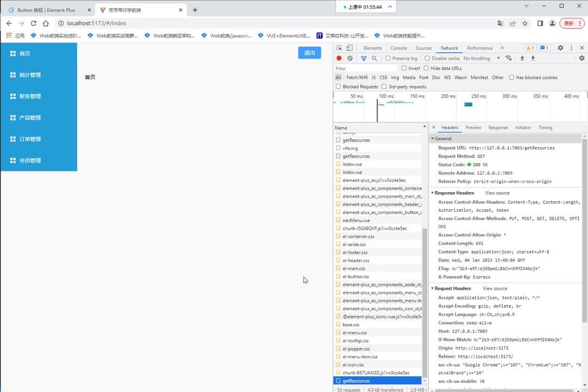Viewport: 588px width, 392px height.
Task: Toggle 3rd-party requests checkbox
Action: point(384,87)
